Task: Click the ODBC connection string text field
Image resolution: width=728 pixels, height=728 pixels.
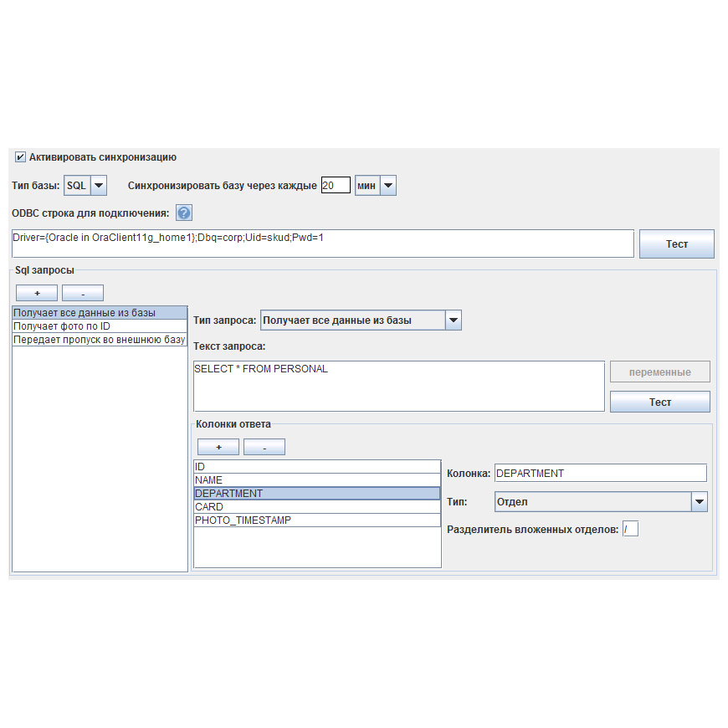Action: coord(322,244)
